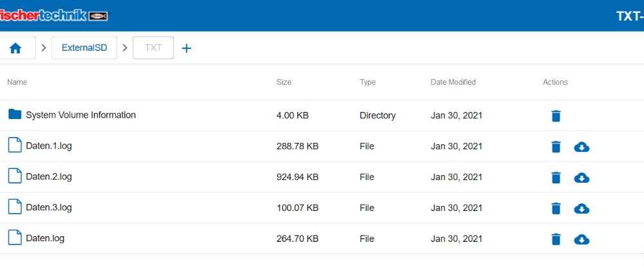
Task: Select the Daten.2.log file name
Action: [x=49, y=177]
